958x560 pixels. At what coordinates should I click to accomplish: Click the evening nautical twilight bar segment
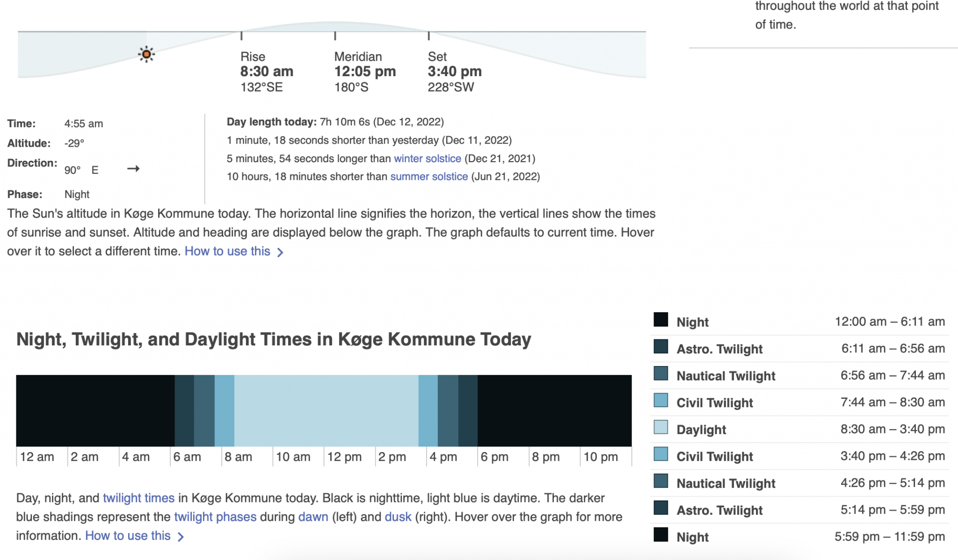coord(448,410)
